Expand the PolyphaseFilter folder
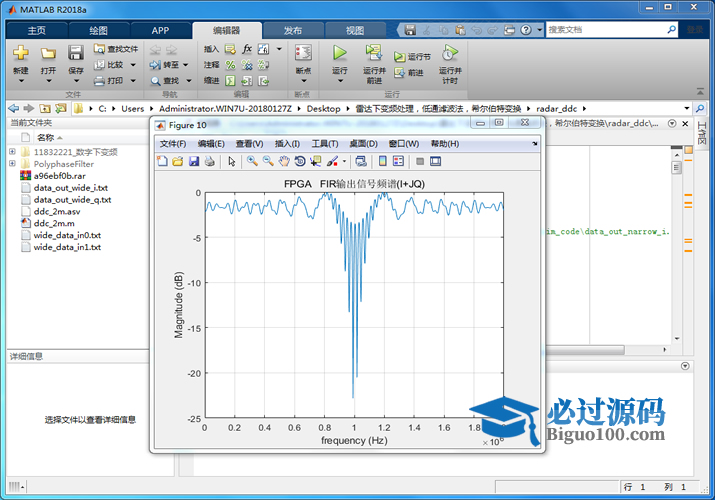Image resolution: width=715 pixels, height=500 pixels. [x=12, y=164]
